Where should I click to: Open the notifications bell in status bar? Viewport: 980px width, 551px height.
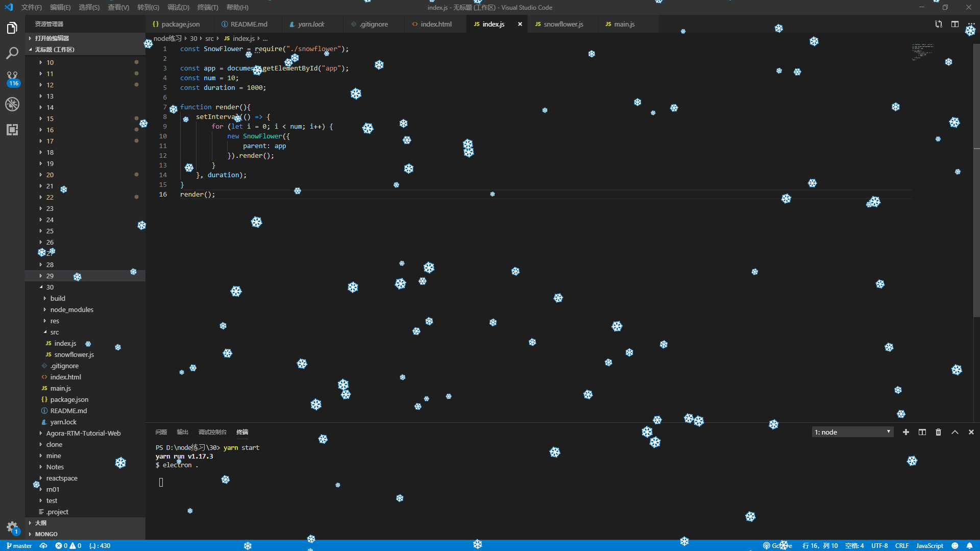(x=969, y=545)
